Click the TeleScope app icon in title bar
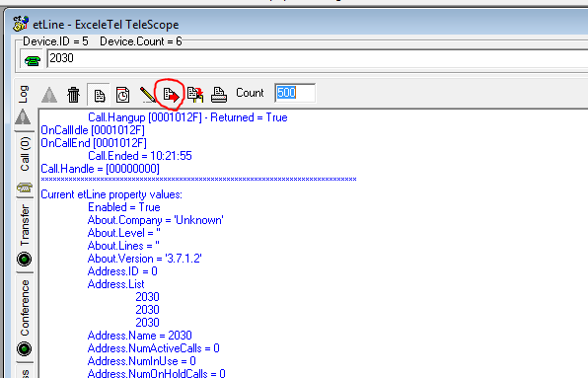 (21, 24)
